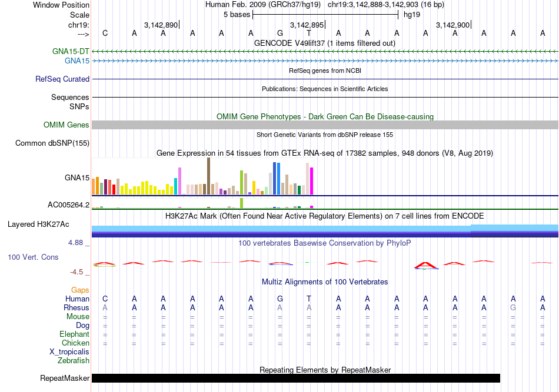Click the Sequences track label
The width and height of the screenshot is (559, 392).
tap(70, 97)
